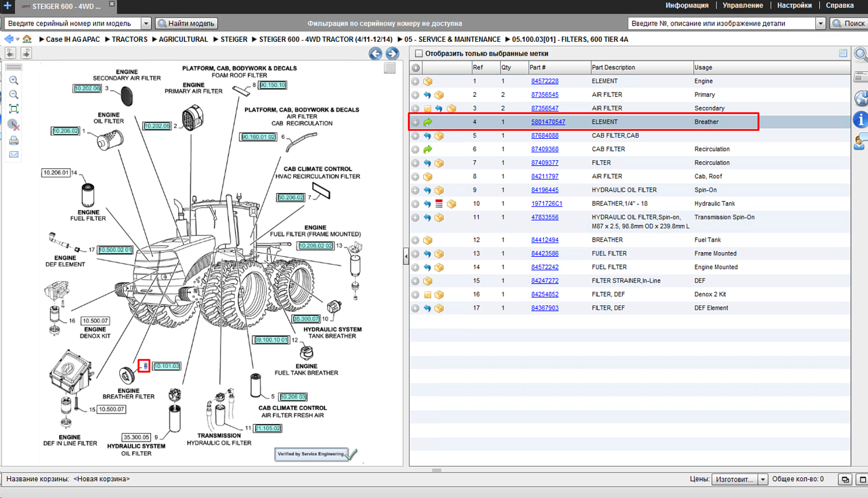Image resolution: width=868 pixels, height=498 pixels.
Task: Open the magnifier search panel in the right sidebar
Action: [861, 55]
